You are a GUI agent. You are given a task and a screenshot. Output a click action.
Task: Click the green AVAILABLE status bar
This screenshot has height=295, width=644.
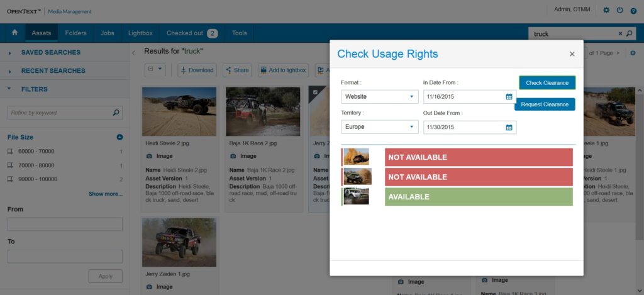coord(479,197)
